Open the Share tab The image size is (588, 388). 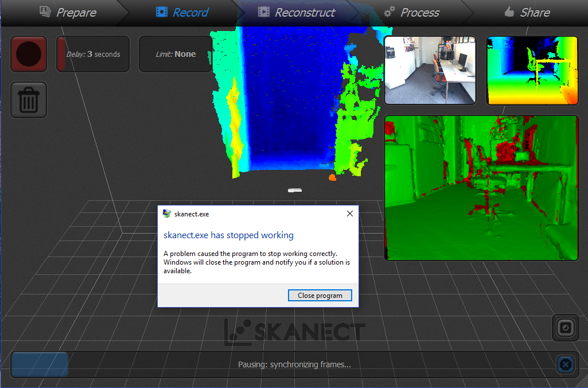point(527,12)
